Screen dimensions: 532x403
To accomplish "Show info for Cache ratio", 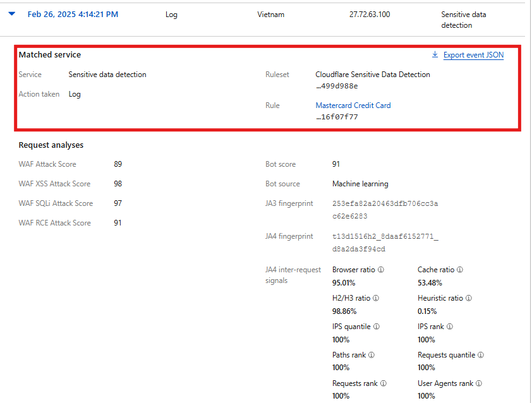I will (x=460, y=270).
